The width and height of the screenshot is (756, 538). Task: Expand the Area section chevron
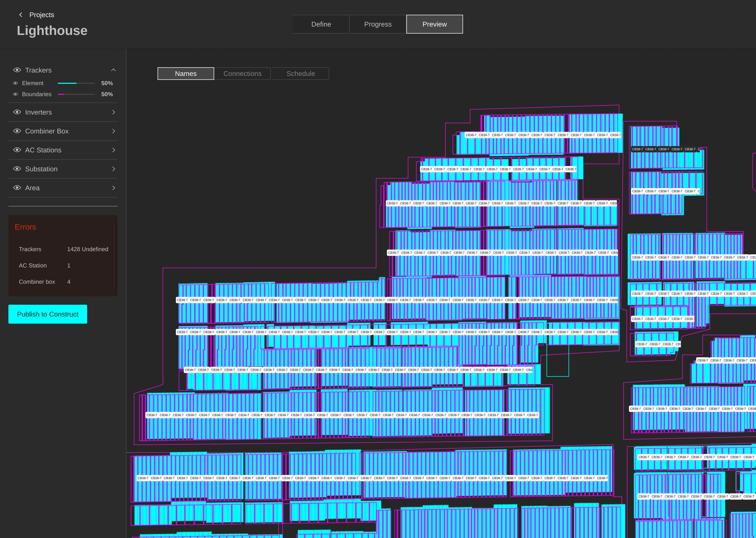point(113,188)
